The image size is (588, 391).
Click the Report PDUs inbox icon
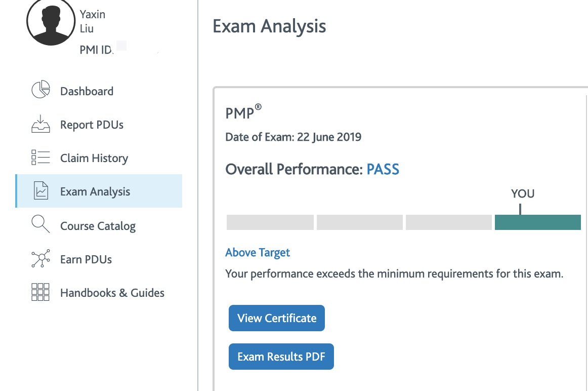point(40,124)
